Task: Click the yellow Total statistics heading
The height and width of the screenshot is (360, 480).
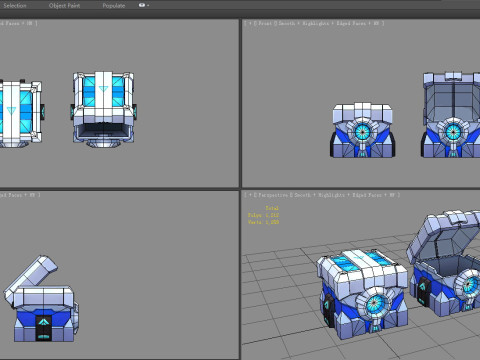Action: pos(272,208)
